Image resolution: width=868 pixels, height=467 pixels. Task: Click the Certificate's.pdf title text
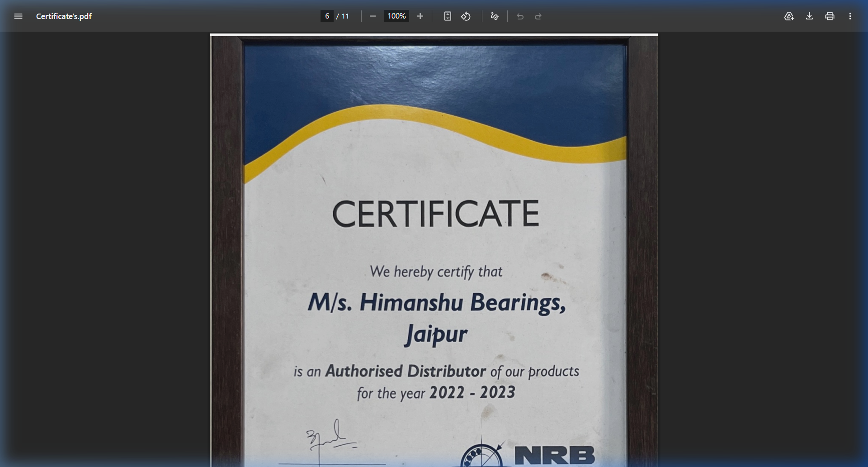click(x=64, y=16)
